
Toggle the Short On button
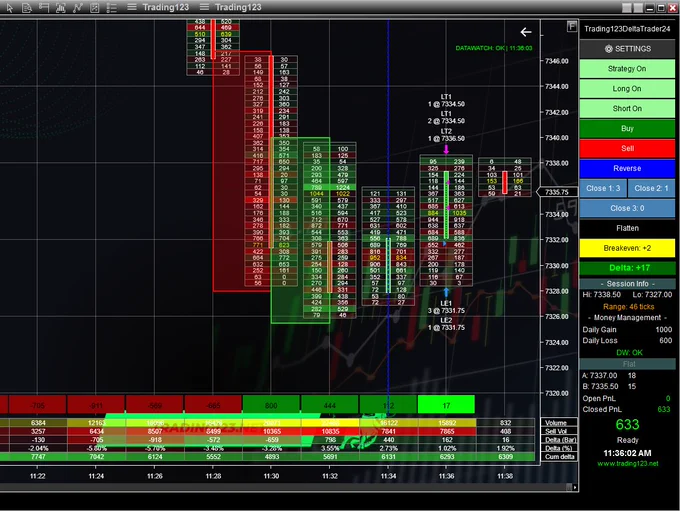coord(627,108)
